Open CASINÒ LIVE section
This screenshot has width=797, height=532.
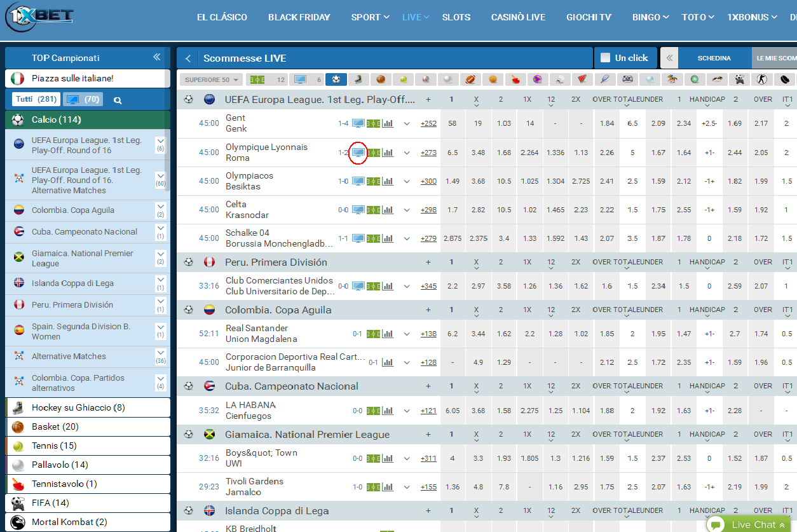coord(518,17)
